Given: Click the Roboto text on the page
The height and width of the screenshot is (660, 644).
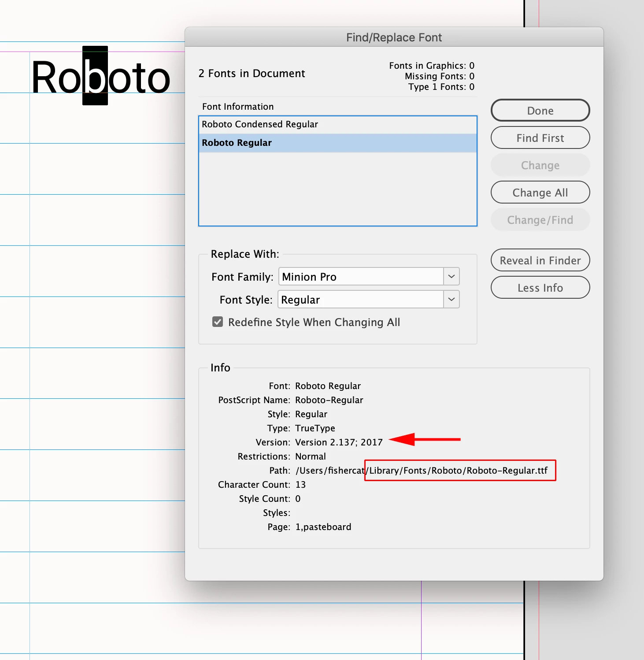Looking at the screenshot, I should [x=101, y=78].
